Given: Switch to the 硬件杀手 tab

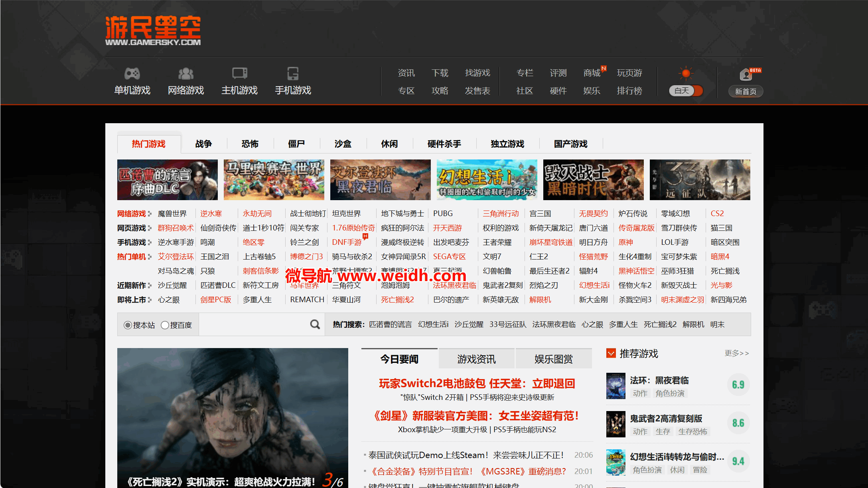Looking at the screenshot, I should (444, 144).
